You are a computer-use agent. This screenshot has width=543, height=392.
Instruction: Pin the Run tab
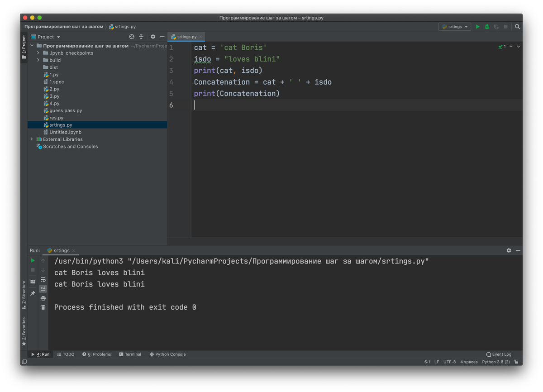pos(33,293)
